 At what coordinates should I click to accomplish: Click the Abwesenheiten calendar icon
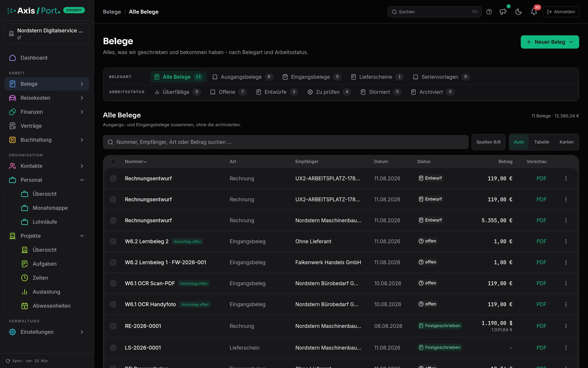click(25, 306)
